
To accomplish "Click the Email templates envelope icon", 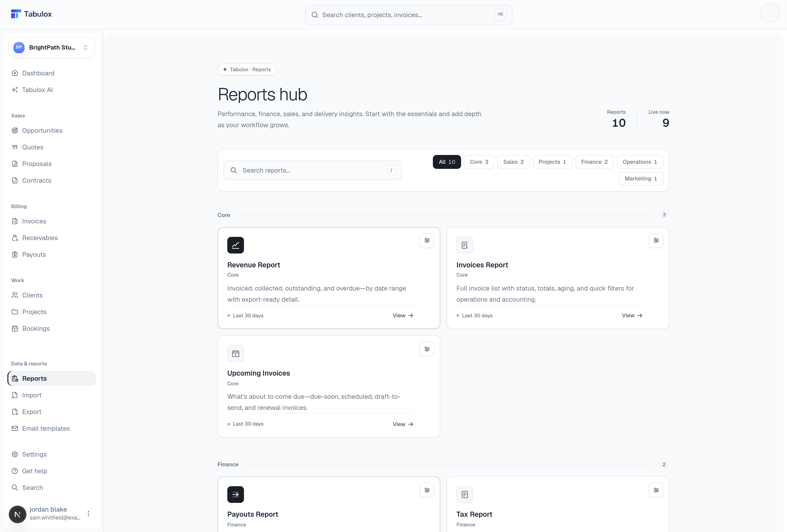I will tap(15, 428).
